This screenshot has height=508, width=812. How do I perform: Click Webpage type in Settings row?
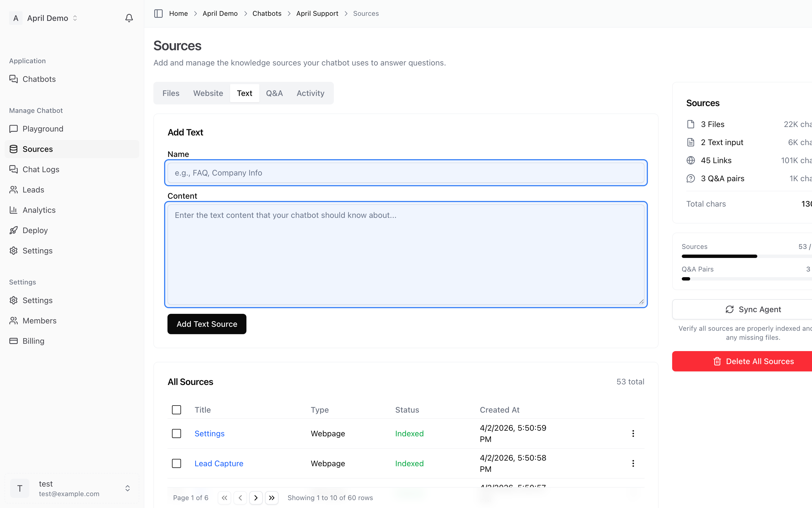coord(328,433)
